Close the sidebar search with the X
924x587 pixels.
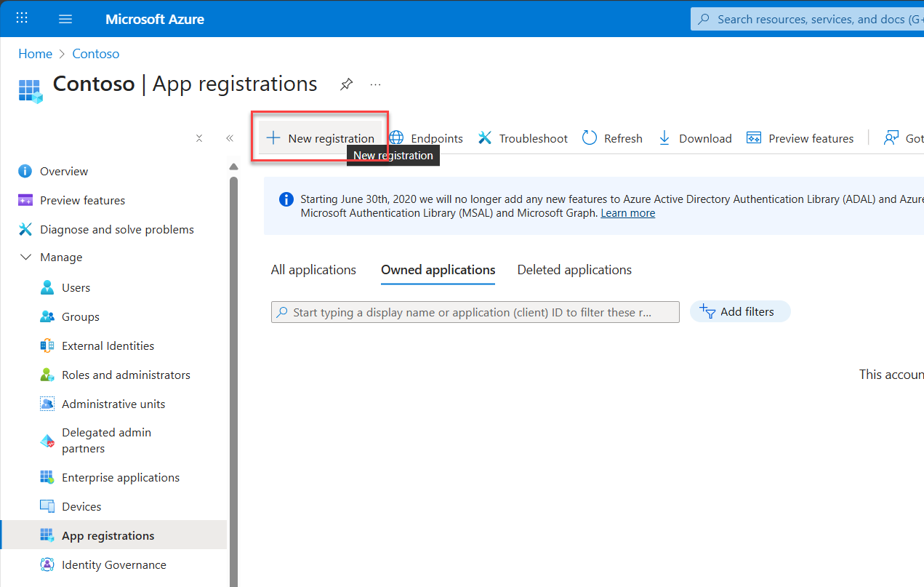click(x=199, y=138)
